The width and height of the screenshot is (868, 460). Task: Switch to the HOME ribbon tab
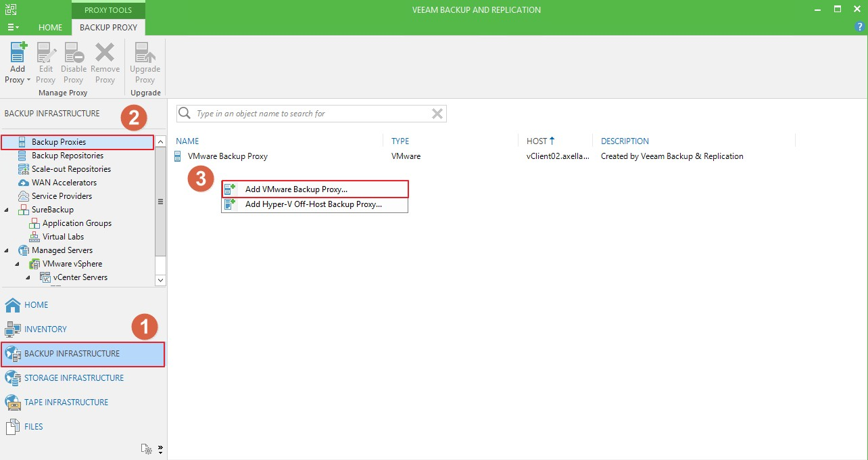[x=50, y=27]
